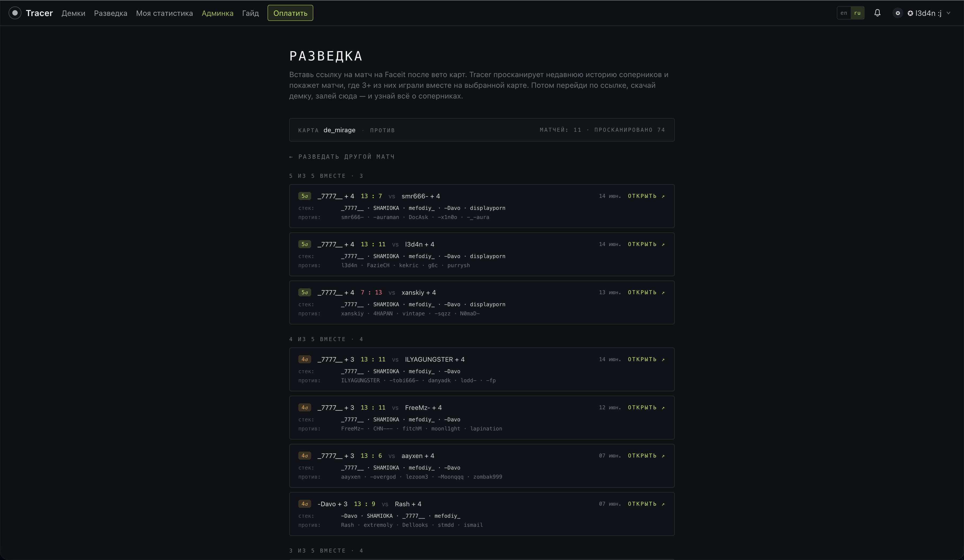Open match vs xanskiy + 4
964x560 pixels.
coord(646,293)
